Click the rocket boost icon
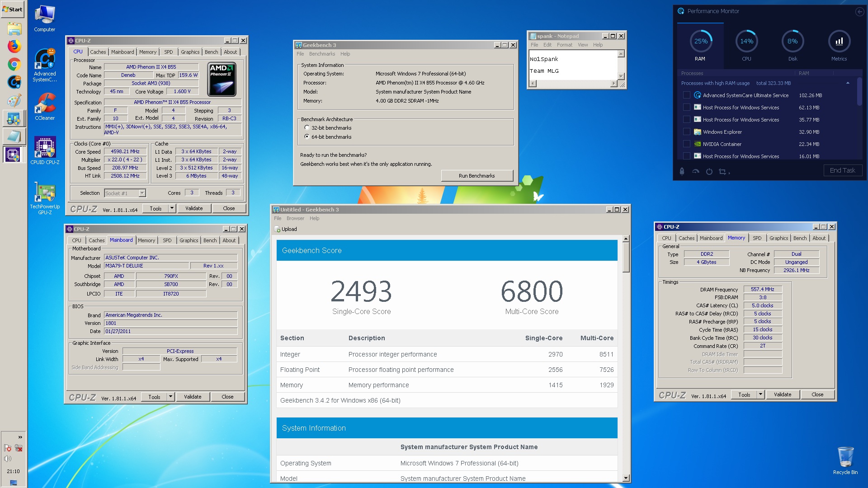 [682, 171]
